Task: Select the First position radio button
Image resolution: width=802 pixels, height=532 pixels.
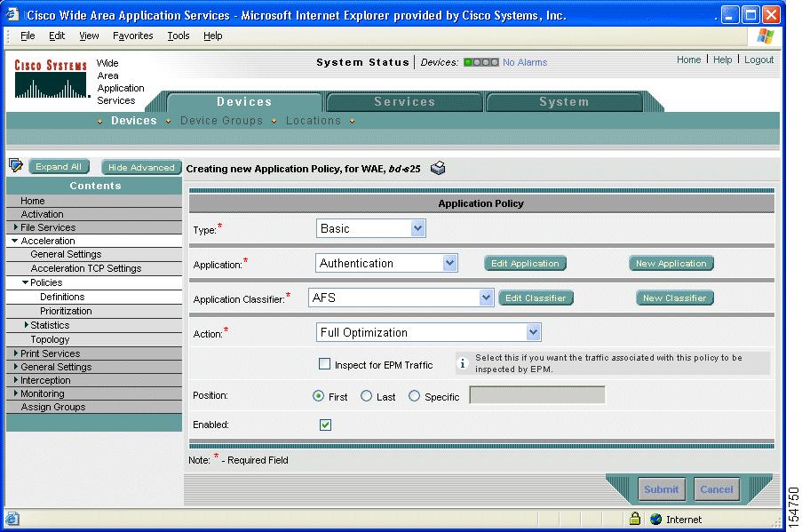Action: (318, 396)
